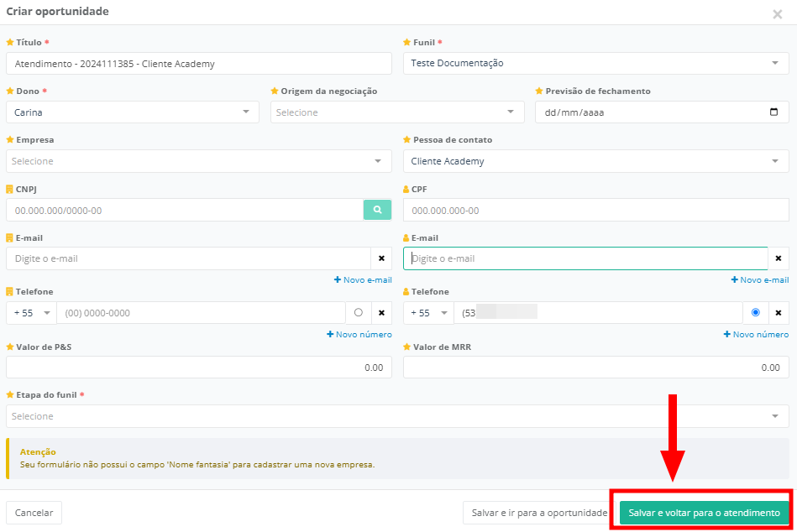Open company phone country code +55 dropdown

[31, 313]
